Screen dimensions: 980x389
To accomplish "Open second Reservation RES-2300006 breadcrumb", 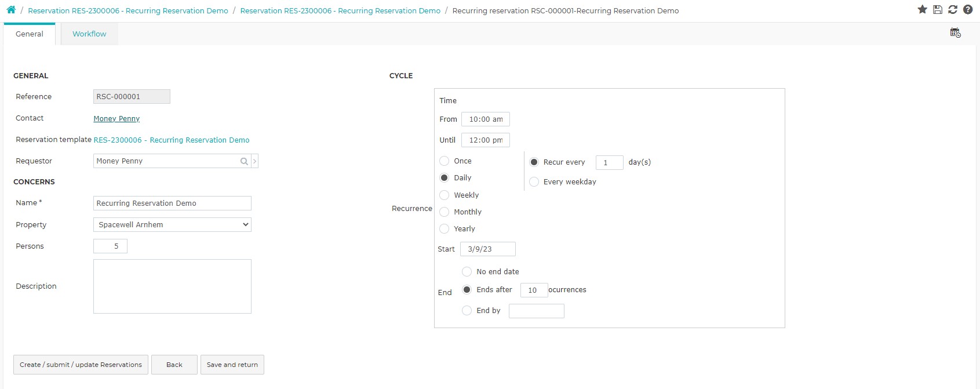I will (x=340, y=11).
